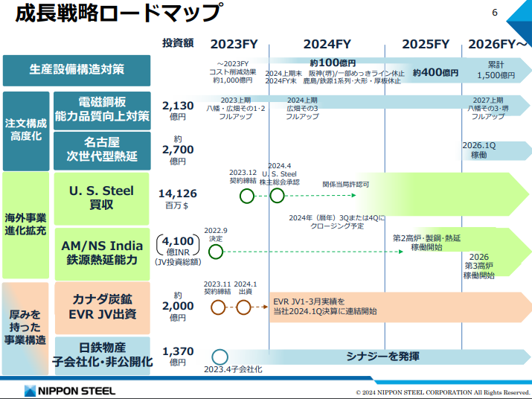Click the 2024FY column header

(327, 44)
